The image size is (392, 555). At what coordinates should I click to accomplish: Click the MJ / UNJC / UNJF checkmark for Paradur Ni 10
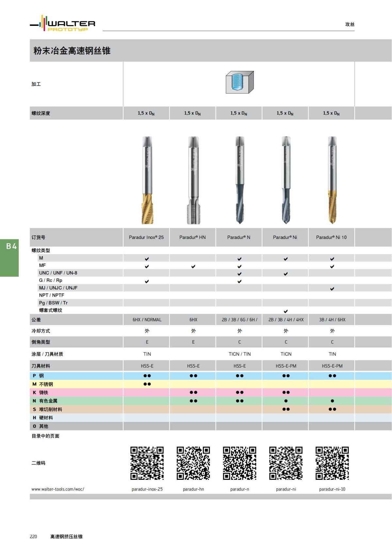point(332,289)
